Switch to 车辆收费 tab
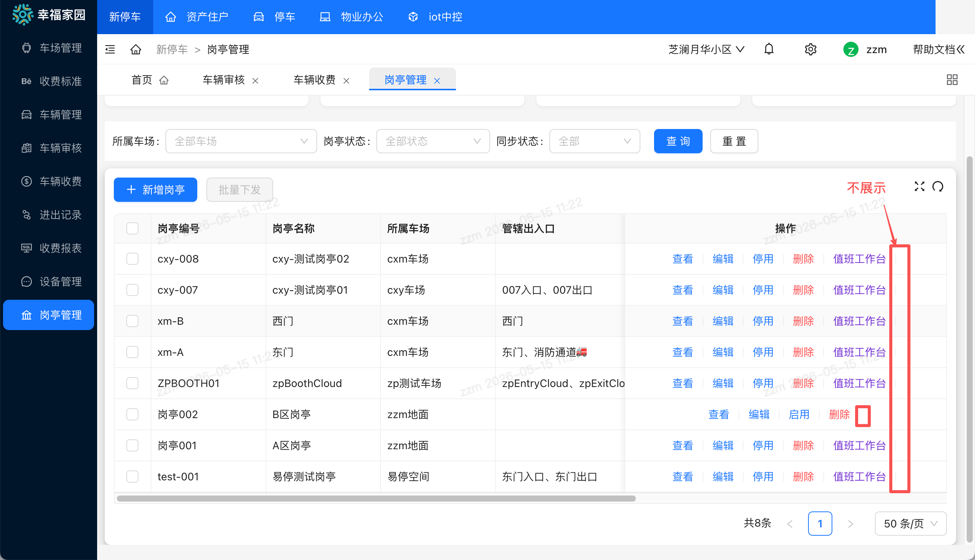This screenshot has width=975, height=560. click(x=315, y=80)
